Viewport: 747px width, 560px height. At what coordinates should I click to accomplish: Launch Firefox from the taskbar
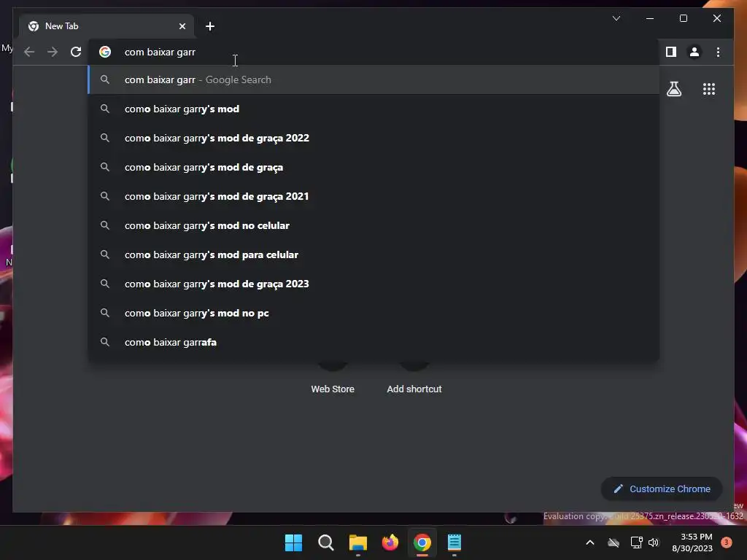coord(390,542)
